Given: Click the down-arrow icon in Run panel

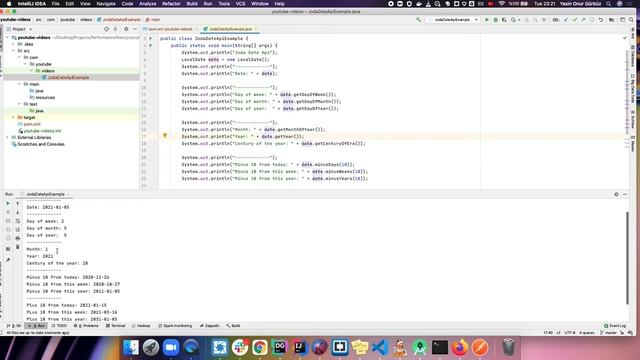Looking at the screenshot, I should 18,212.
